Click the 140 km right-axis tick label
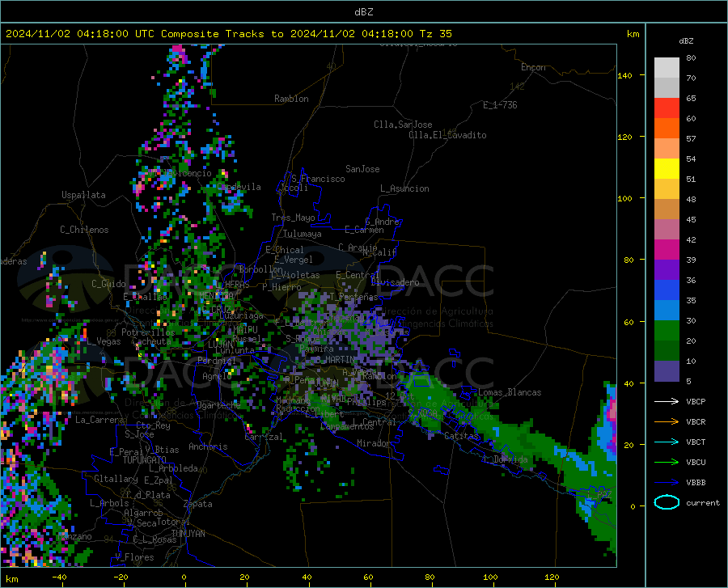This screenshot has height=588, width=728. tap(624, 75)
